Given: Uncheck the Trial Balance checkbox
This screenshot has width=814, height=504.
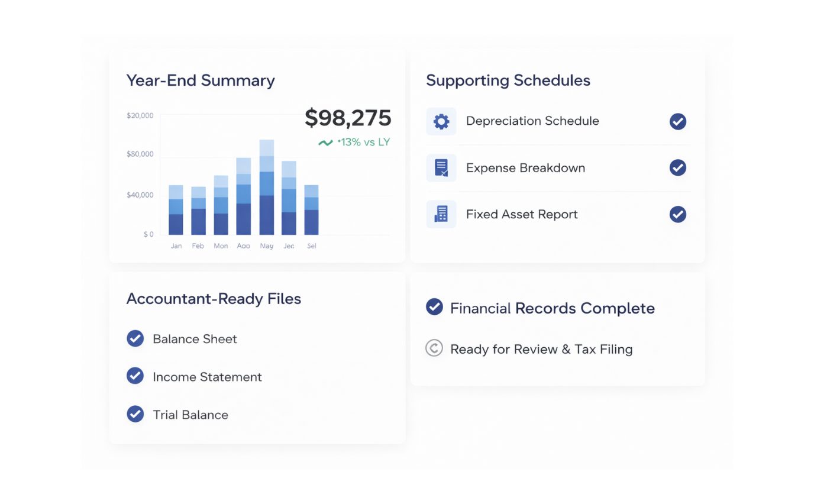Looking at the screenshot, I should coord(135,414).
